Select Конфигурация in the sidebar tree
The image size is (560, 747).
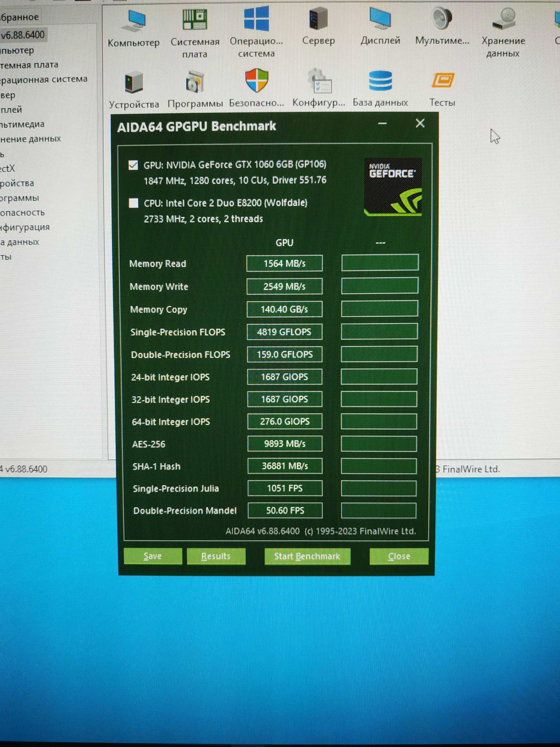[25, 227]
